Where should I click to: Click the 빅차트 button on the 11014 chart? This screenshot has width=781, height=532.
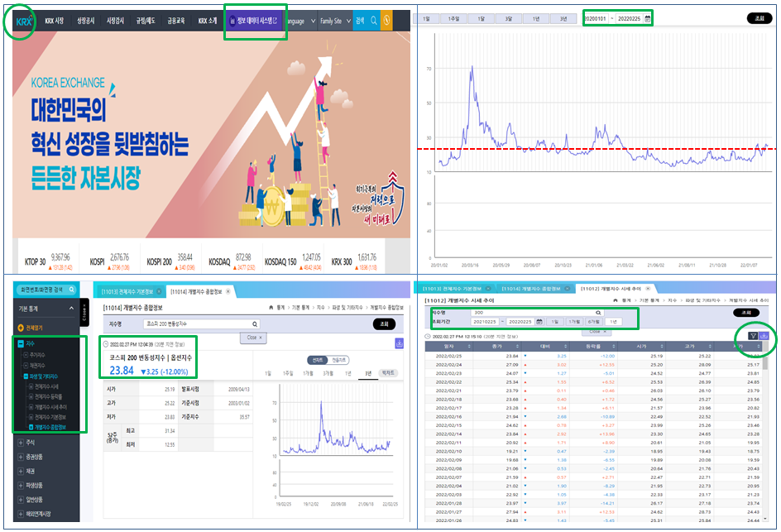[x=388, y=372]
